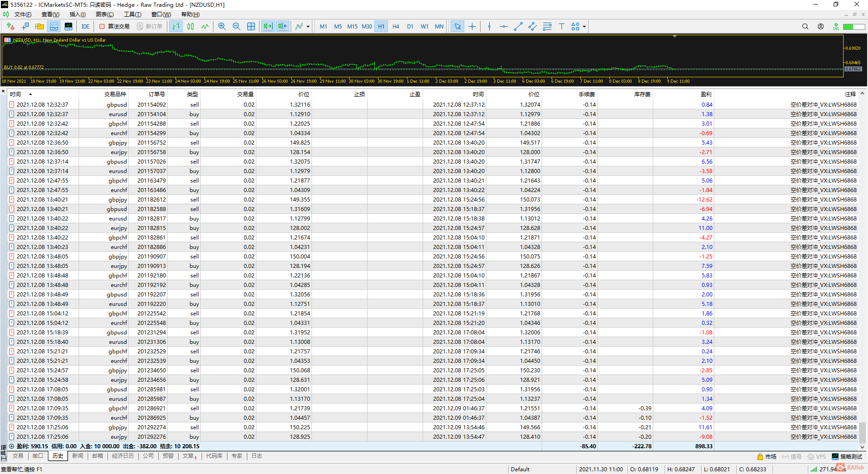This screenshot has width=868, height=474.
Task: Click the shapes objects icon
Action: click(x=575, y=27)
